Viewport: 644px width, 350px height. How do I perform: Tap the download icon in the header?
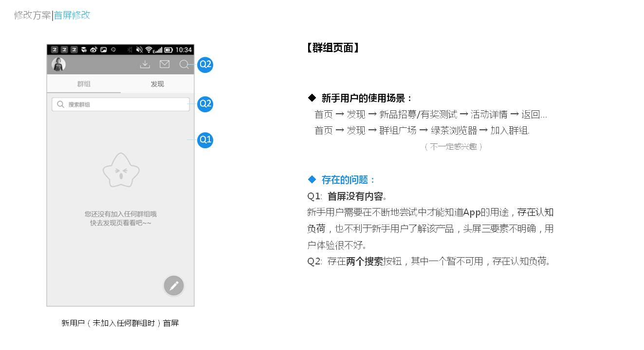tap(145, 64)
